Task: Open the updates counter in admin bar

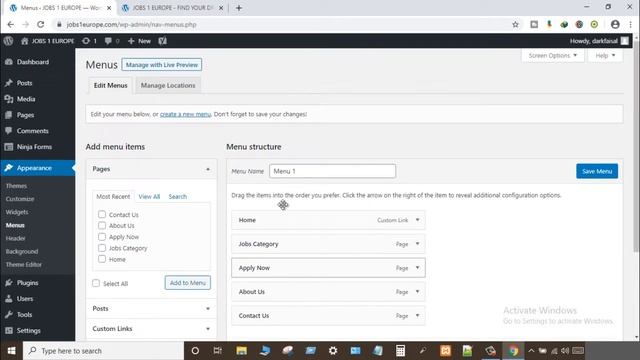Action: (x=89, y=41)
